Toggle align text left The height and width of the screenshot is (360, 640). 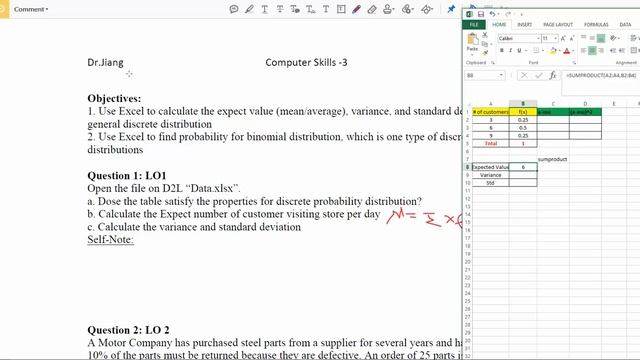coord(584,51)
